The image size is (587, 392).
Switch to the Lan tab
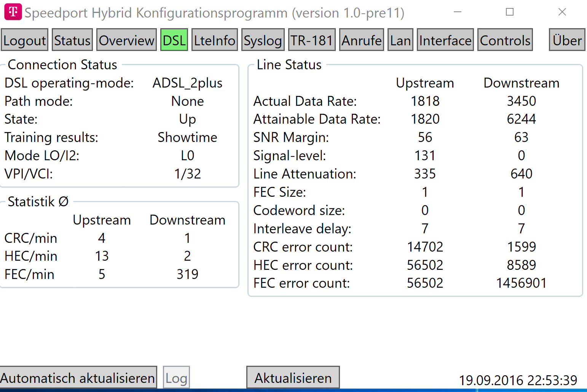tap(400, 40)
